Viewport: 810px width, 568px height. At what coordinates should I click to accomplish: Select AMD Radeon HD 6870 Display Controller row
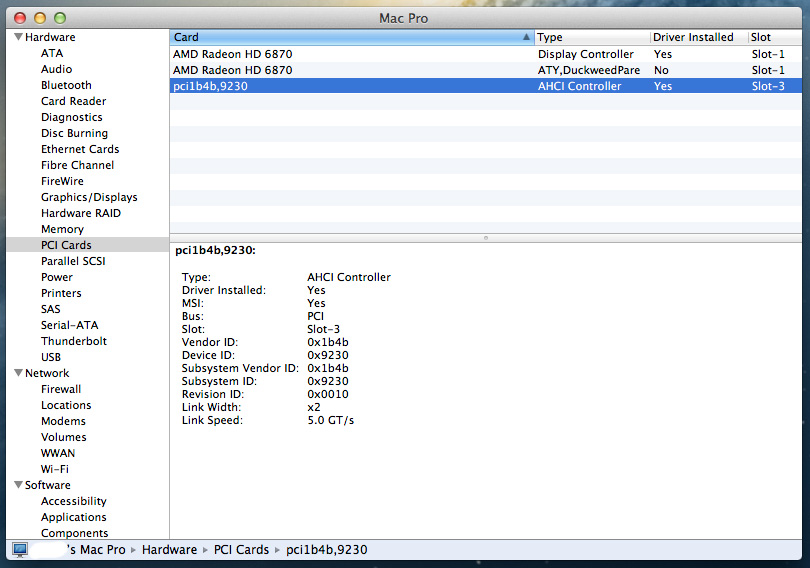486,54
